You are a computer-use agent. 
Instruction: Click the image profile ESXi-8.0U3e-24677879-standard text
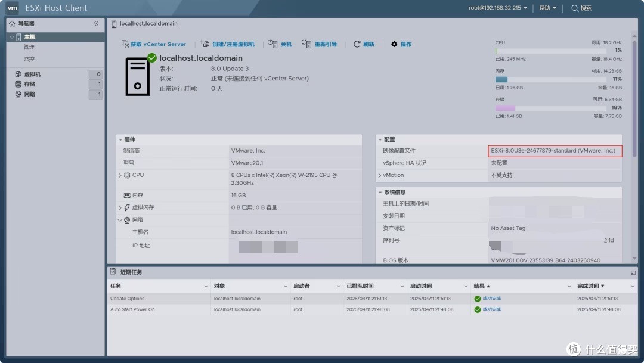553,151
